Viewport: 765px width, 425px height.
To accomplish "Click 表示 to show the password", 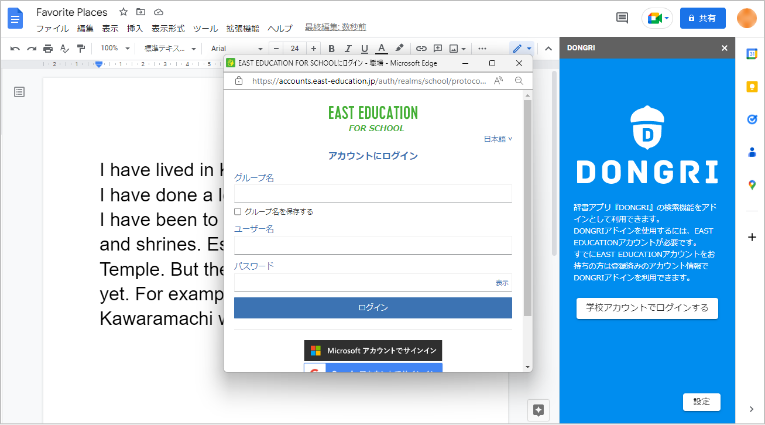I will pyautogui.click(x=502, y=283).
